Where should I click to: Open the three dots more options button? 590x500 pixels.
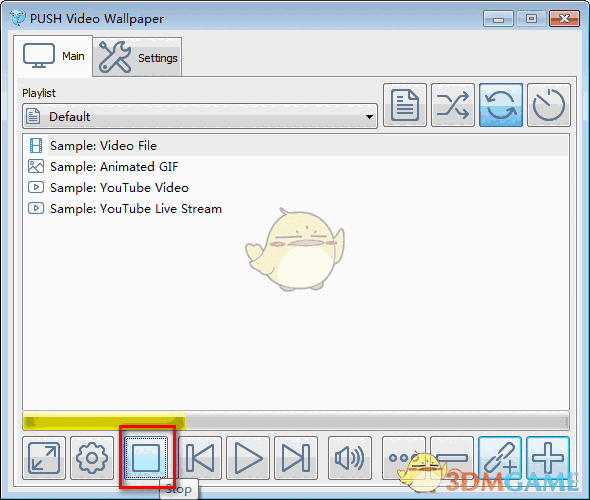coord(404,458)
